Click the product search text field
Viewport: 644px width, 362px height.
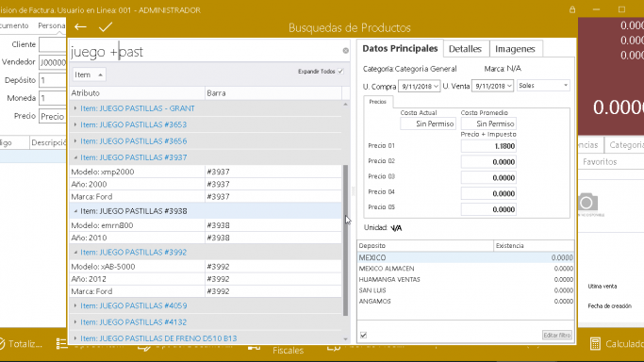tap(206, 52)
